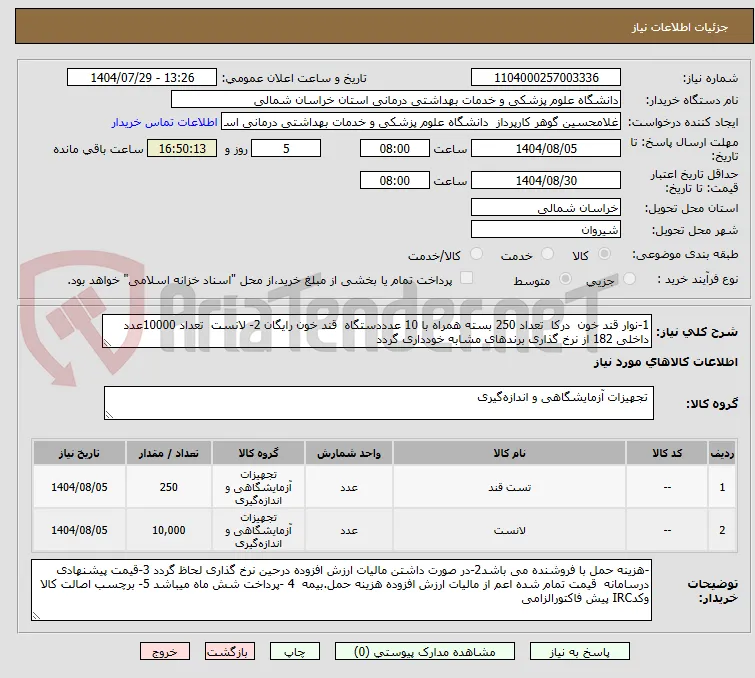The image size is (755, 678).
Task: Click the لانست item name cell
Action: [x=509, y=530]
